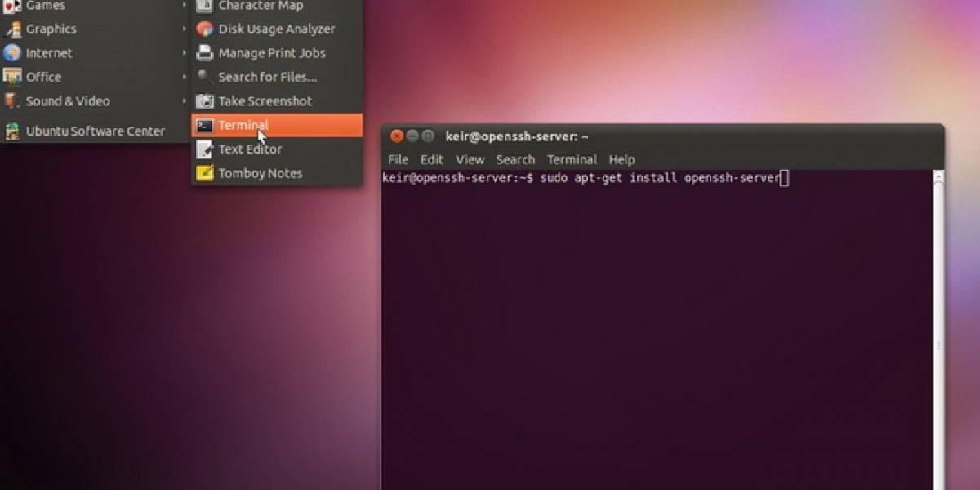This screenshot has width=980, height=490.
Task: Open the Games menu entry
Action: pyautogui.click(x=96, y=6)
